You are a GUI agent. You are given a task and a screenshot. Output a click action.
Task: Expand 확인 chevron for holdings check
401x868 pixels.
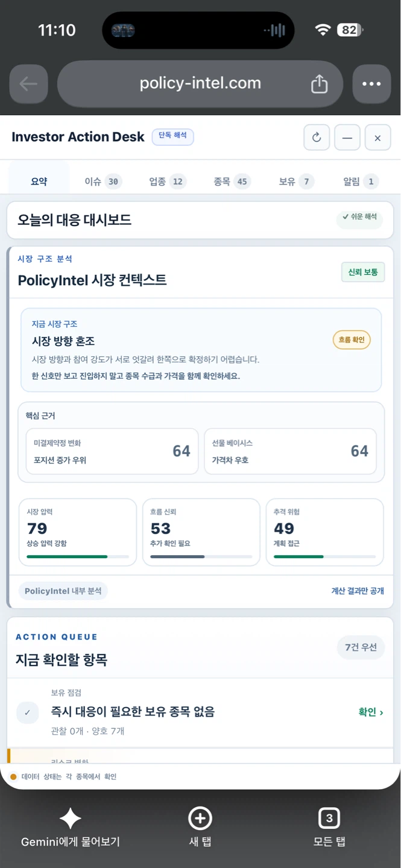point(371,712)
